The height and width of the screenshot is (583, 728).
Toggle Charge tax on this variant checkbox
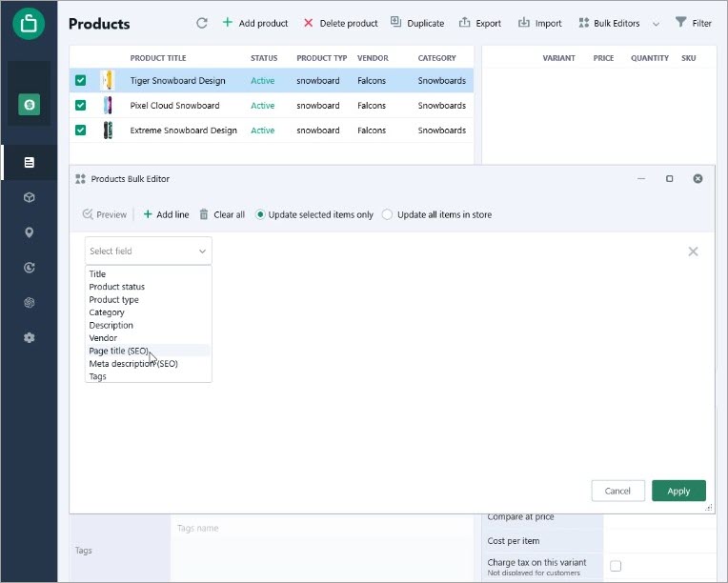tap(616, 566)
